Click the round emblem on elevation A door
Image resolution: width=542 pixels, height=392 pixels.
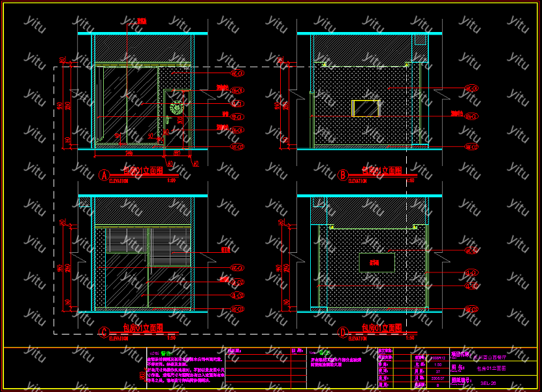point(176,108)
